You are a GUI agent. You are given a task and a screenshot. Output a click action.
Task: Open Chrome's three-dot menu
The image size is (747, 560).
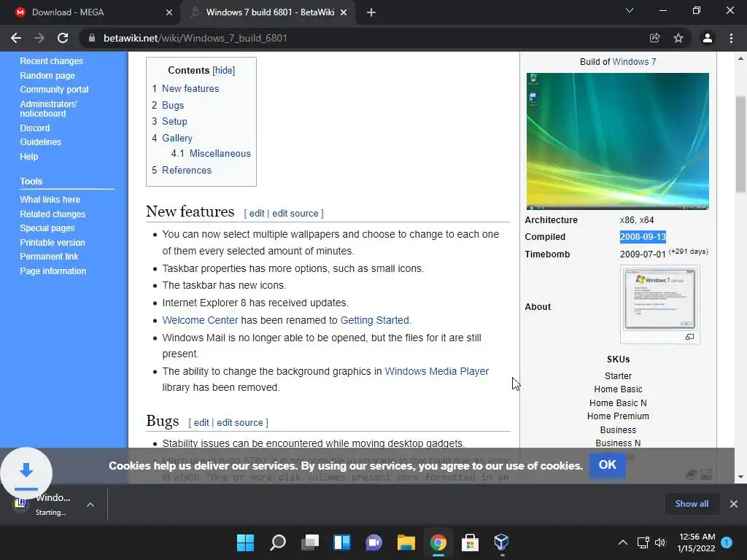[x=731, y=38]
